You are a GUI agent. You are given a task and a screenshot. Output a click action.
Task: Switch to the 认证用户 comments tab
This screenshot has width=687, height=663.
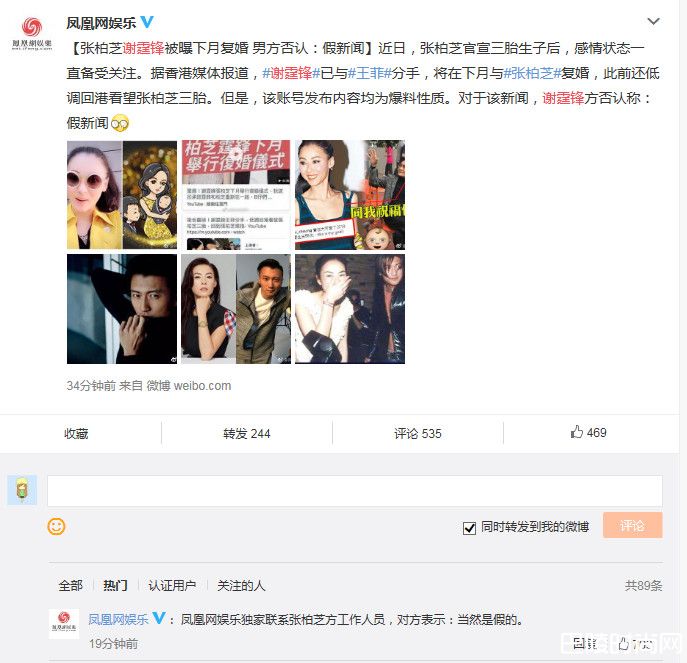pyautogui.click(x=172, y=585)
